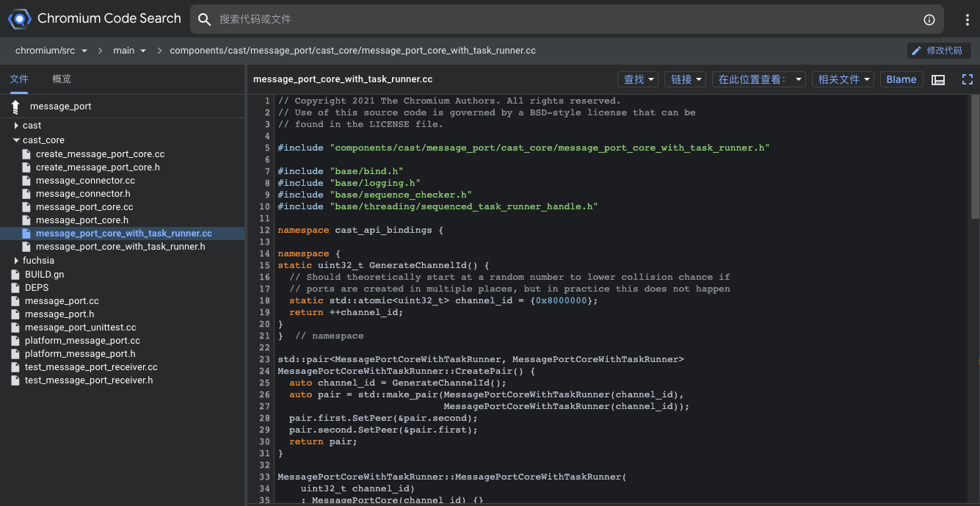The width and height of the screenshot is (980, 506).
Task: Click the "base/bind.h" include string
Action: coord(366,171)
